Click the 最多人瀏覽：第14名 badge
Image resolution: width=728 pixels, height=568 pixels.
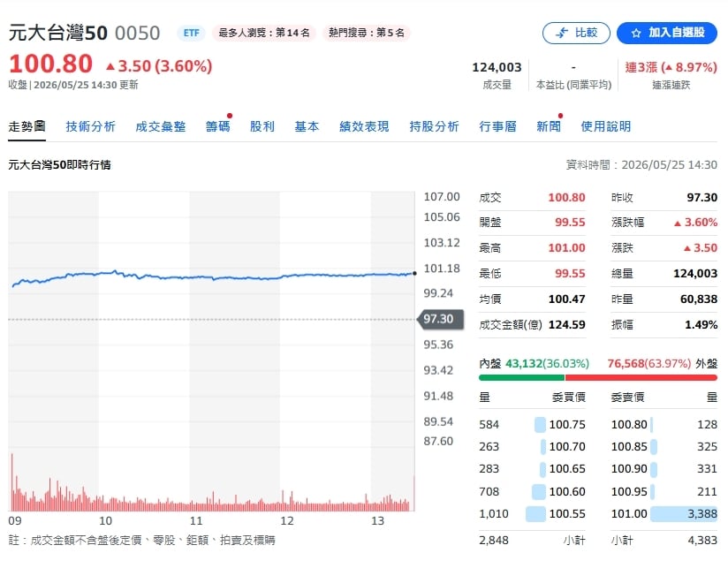[263, 33]
